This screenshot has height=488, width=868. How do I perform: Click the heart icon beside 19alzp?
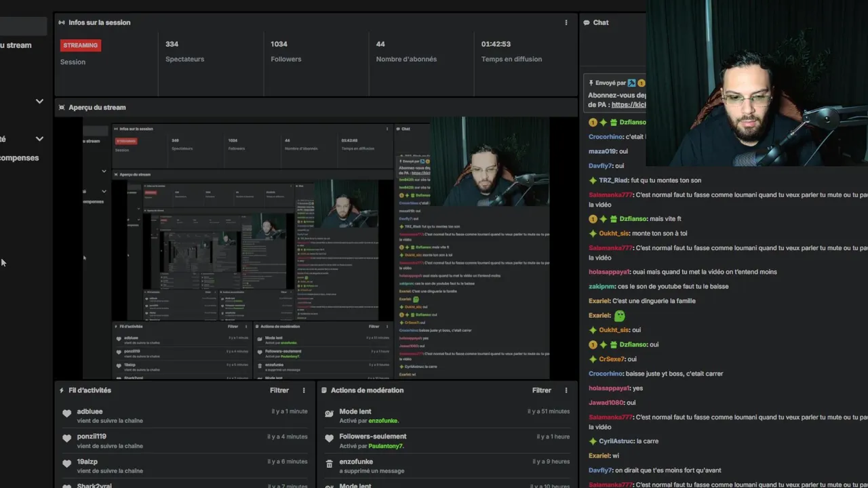[x=66, y=464]
